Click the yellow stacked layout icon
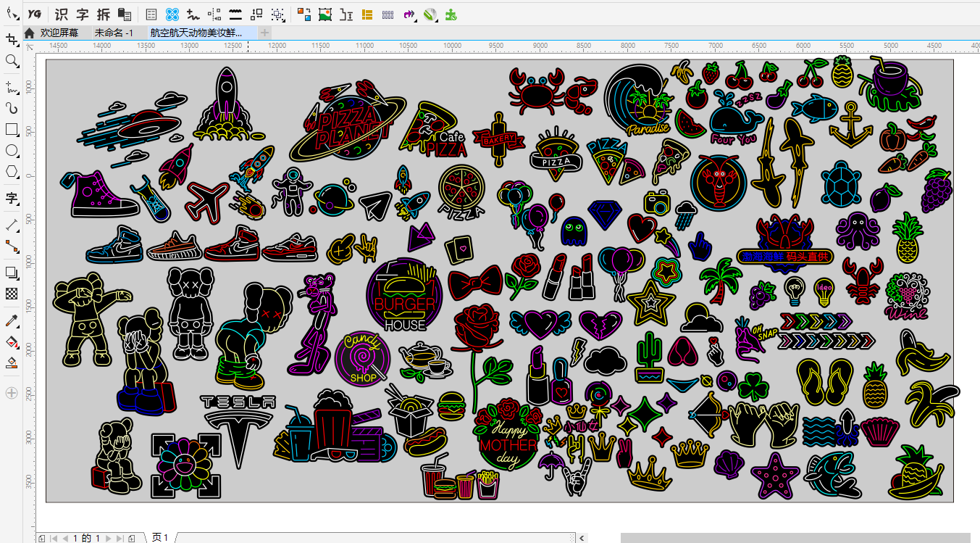 pos(367,14)
